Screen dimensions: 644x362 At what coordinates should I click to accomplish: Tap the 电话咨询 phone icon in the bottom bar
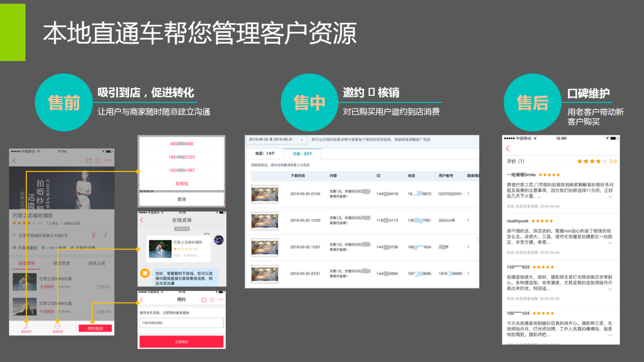(26, 328)
